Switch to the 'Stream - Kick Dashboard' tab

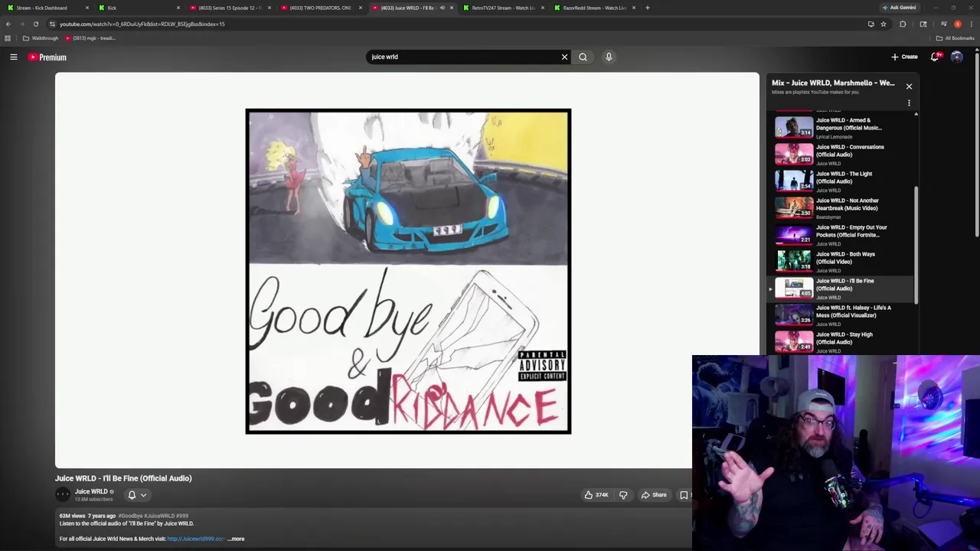coord(46,8)
